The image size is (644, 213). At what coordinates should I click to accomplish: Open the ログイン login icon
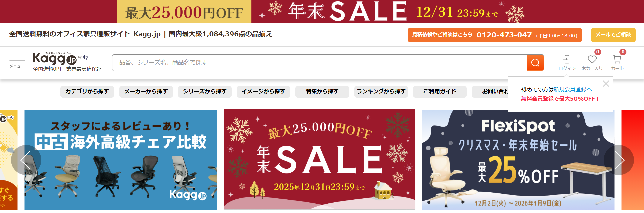point(567,63)
